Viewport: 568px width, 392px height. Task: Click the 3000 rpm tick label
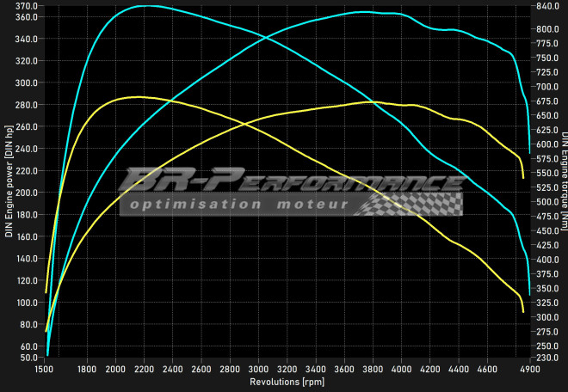[x=258, y=369]
